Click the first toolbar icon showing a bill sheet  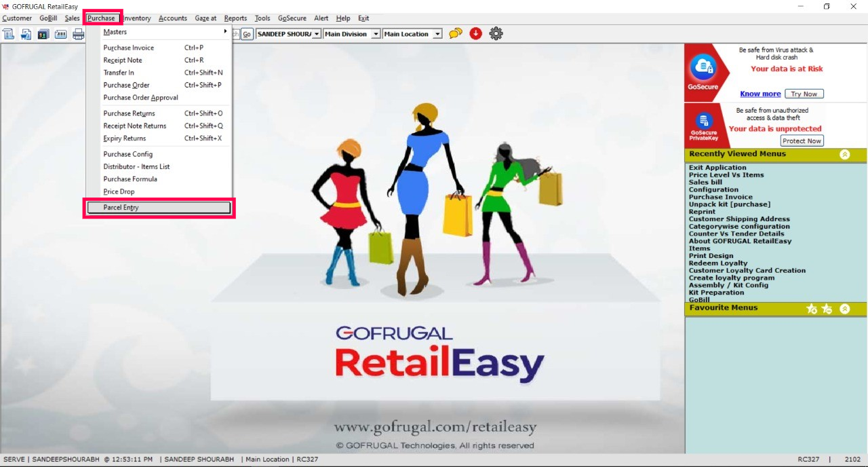[x=8, y=34]
